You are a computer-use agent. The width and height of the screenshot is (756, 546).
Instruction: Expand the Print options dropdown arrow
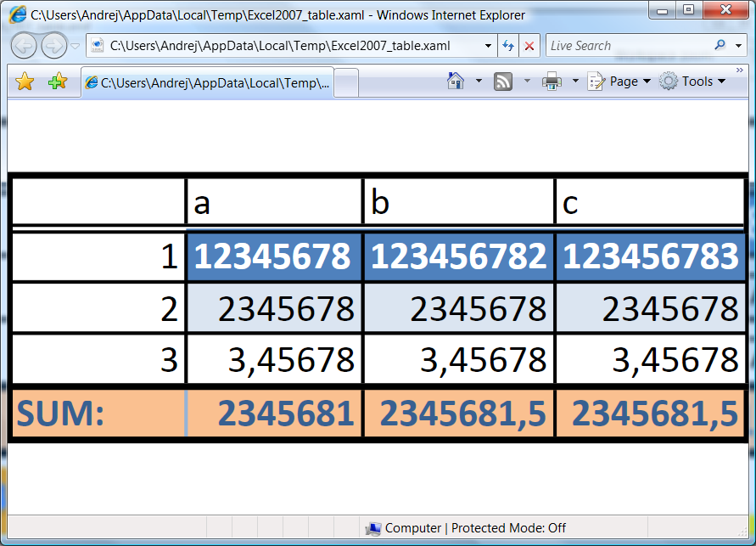[575, 81]
